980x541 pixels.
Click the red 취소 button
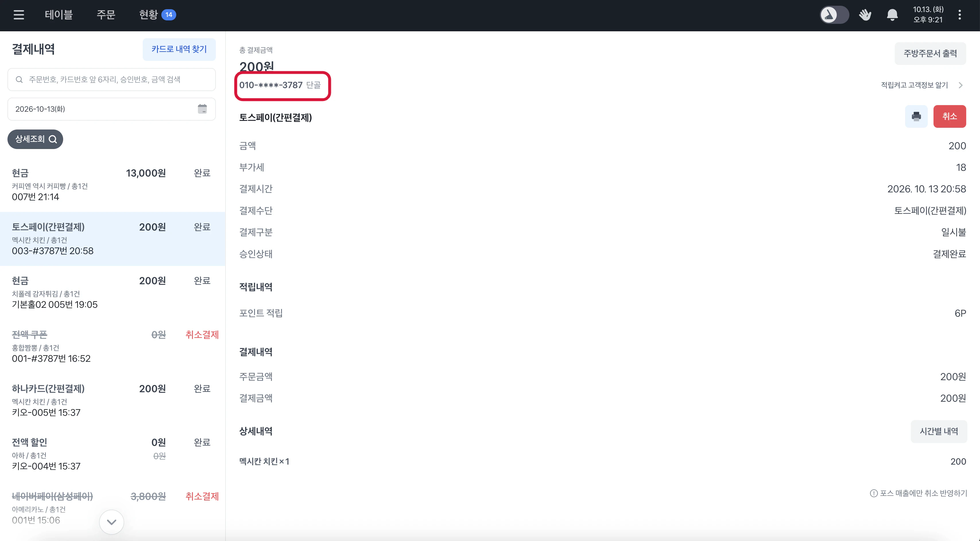[950, 116]
